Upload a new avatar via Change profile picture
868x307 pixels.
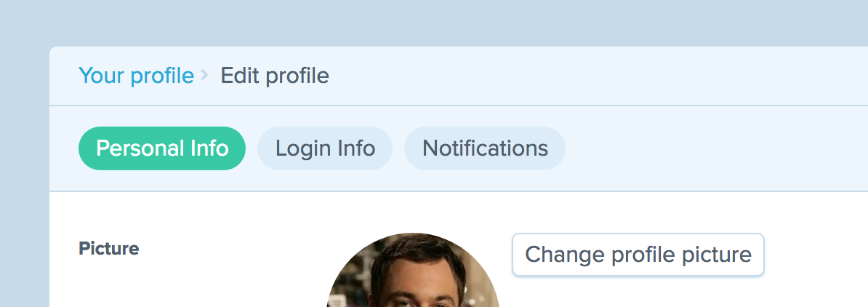click(x=638, y=255)
